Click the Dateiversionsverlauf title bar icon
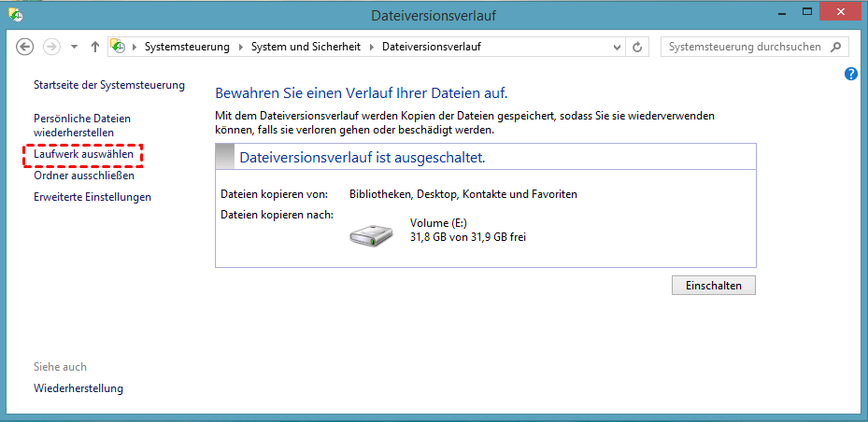This screenshot has height=422, width=868. click(16, 15)
